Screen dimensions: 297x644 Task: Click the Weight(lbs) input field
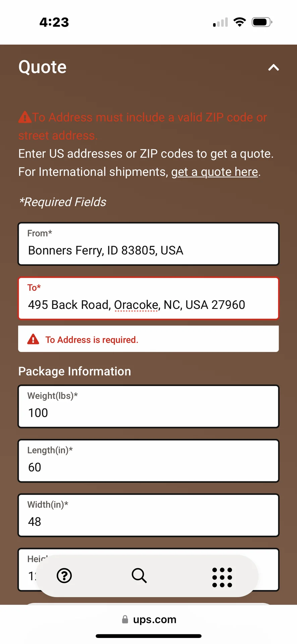click(148, 406)
